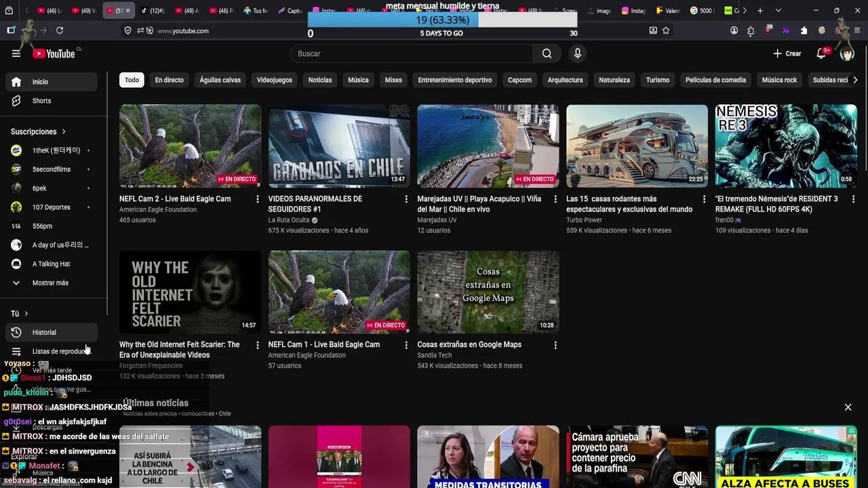
Task: Select the Noticias filter chip
Action: pos(320,80)
